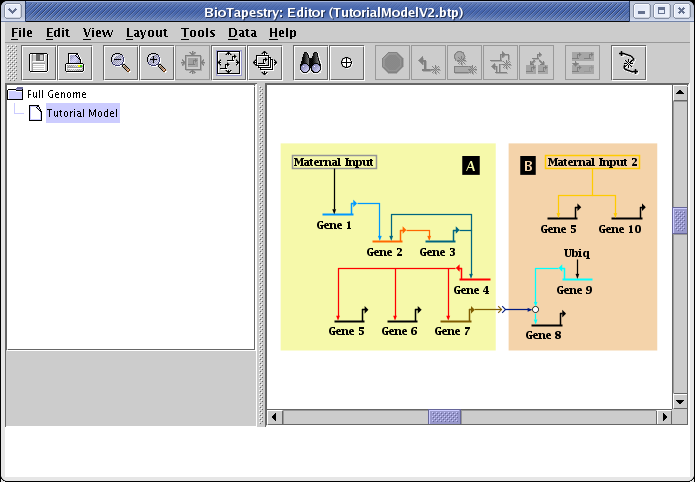Click the zoom to workspace arrows icon

265,62
